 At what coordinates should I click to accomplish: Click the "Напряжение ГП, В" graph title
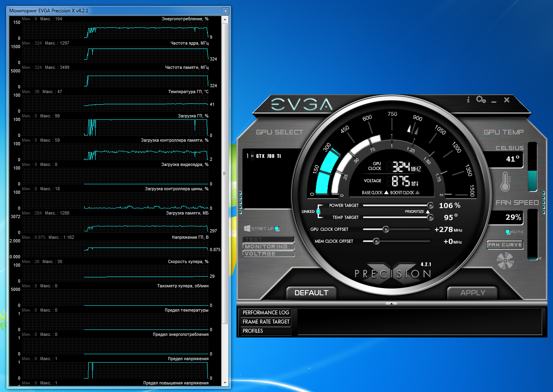190,238
